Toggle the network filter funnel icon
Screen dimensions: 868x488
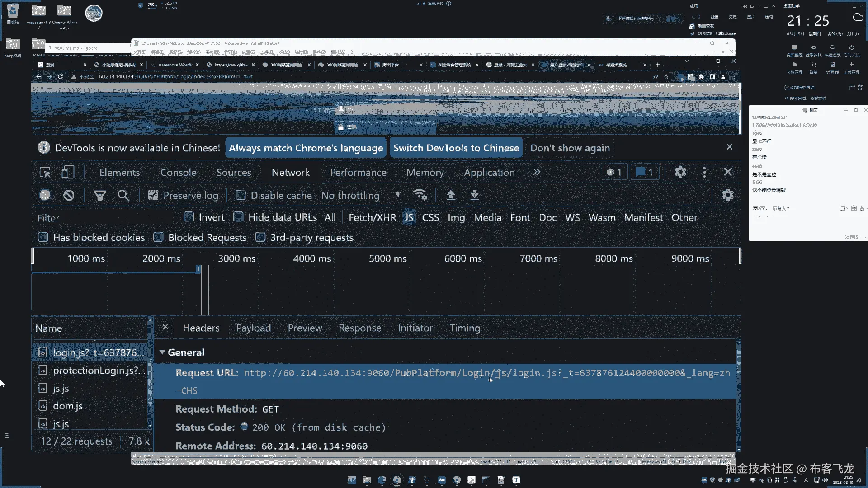100,195
